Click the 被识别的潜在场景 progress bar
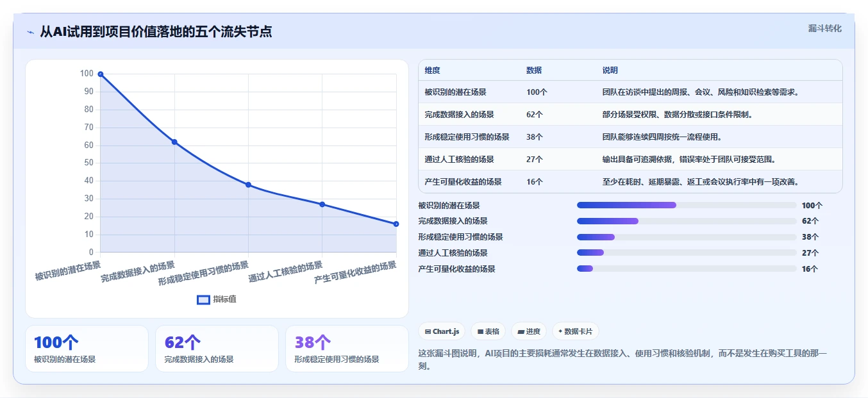Screen dimensions: 868x398 pos(687,205)
